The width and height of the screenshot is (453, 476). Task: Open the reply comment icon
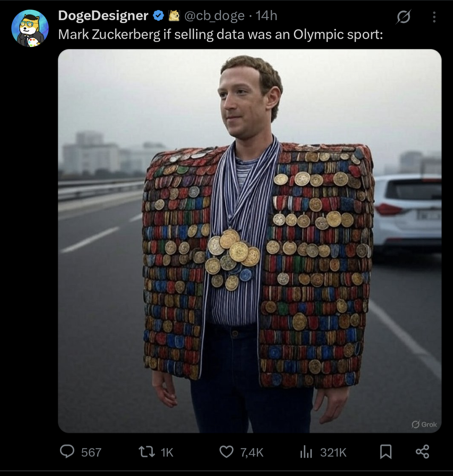pyautogui.click(x=67, y=451)
